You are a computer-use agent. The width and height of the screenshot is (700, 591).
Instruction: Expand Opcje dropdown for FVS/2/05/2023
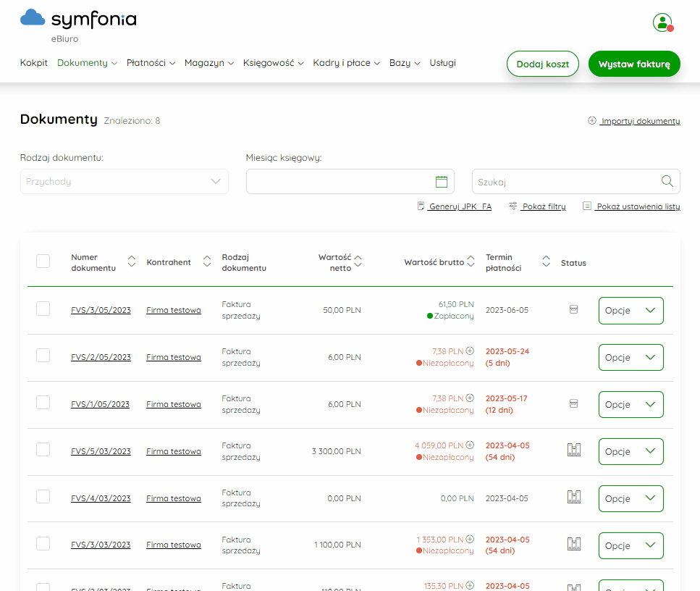point(631,357)
